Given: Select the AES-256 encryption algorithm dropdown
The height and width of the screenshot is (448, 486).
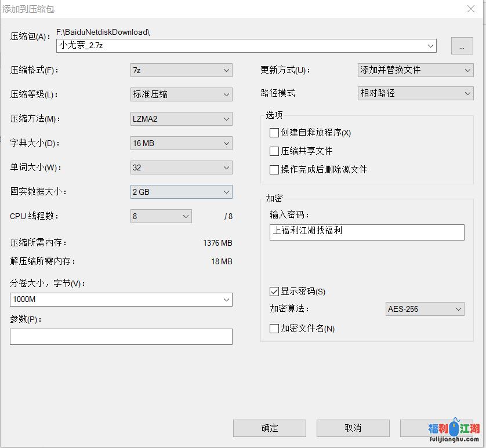Looking at the screenshot, I should click(425, 309).
